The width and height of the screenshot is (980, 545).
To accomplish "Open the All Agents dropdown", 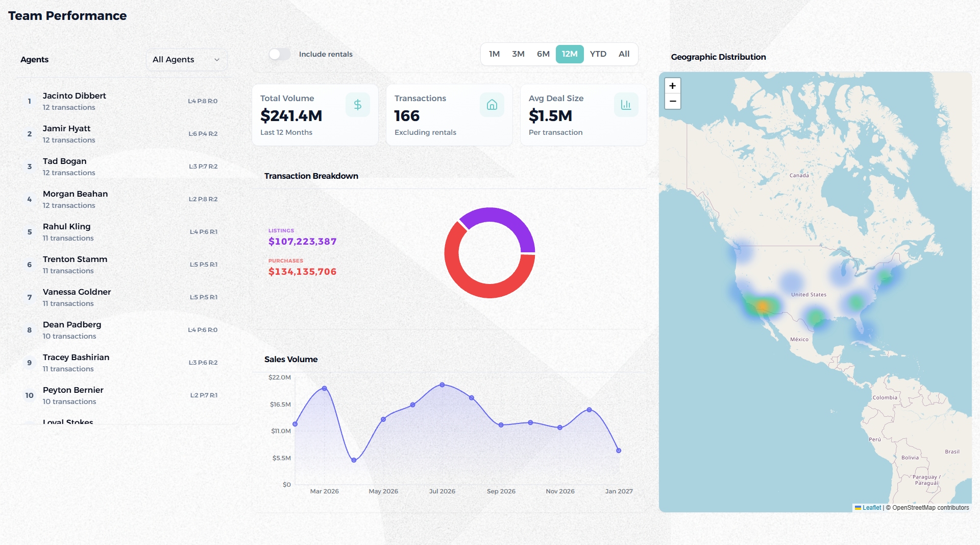I will tap(186, 60).
